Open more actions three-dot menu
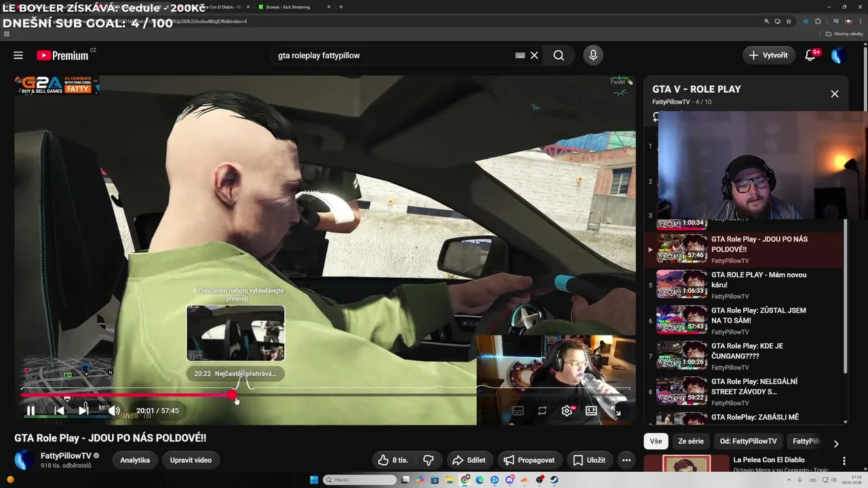The image size is (868, 488). pos(627,460)
